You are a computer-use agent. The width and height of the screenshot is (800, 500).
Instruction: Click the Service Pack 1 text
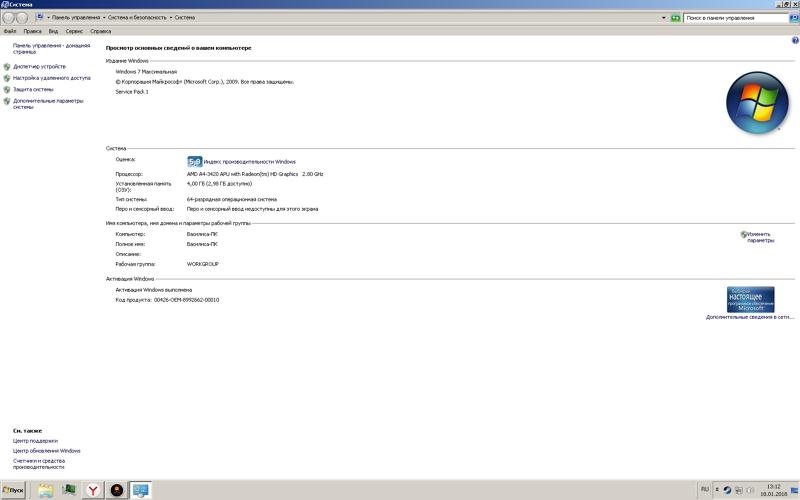coord(132,92)
